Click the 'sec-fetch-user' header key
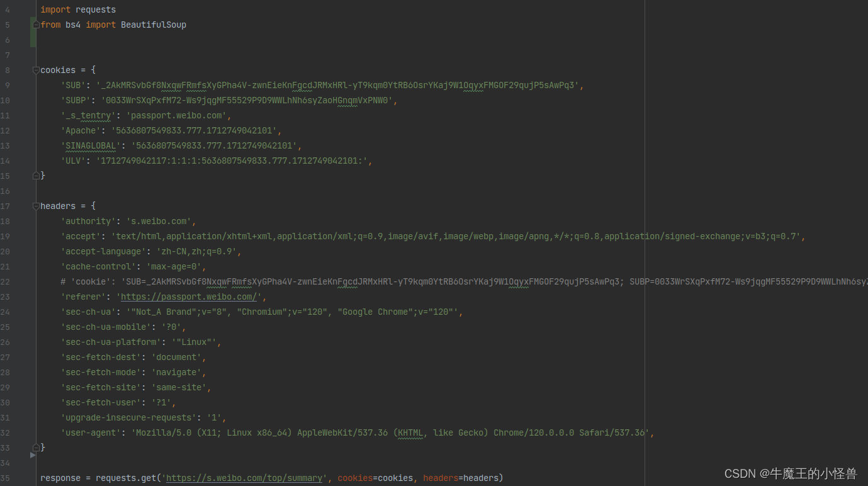 101,402
